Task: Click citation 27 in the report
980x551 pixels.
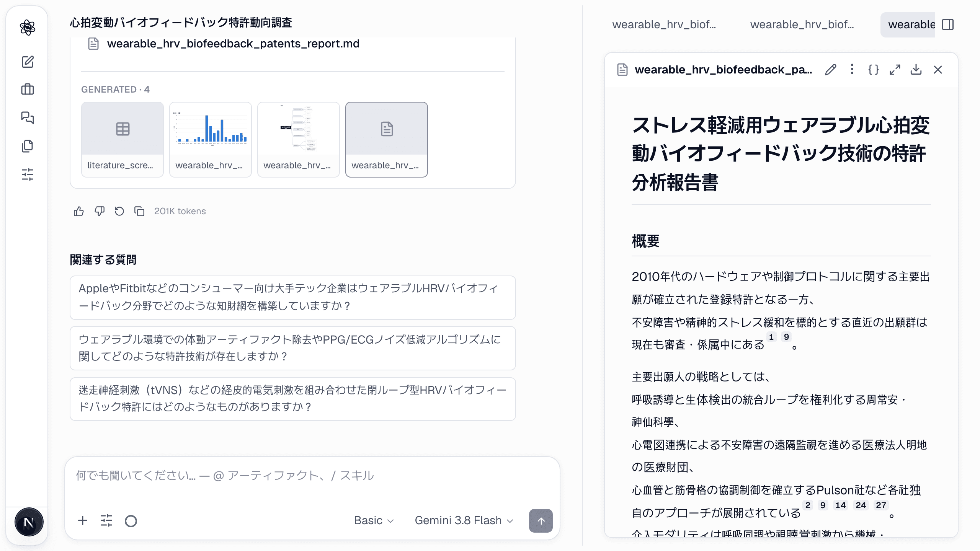Action: 881,505
